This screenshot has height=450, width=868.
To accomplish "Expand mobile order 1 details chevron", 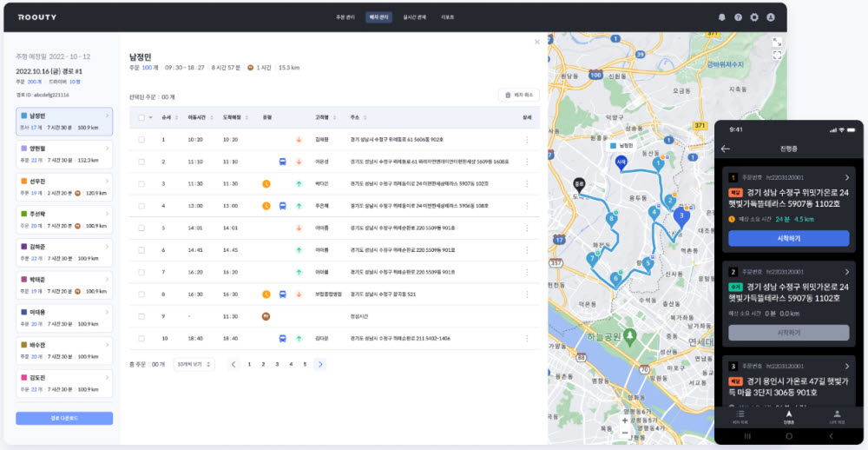I will click(x=847, y=176).
